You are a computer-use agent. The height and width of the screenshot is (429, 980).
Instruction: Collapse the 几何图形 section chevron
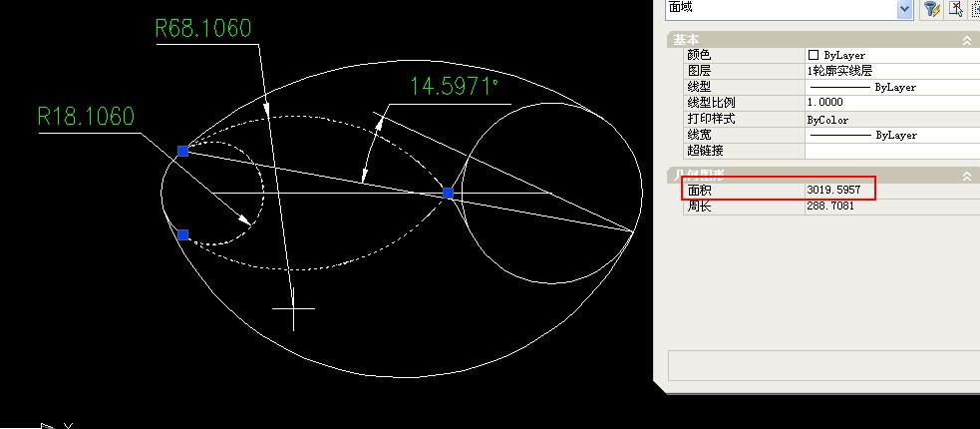(x=966, y=176)
